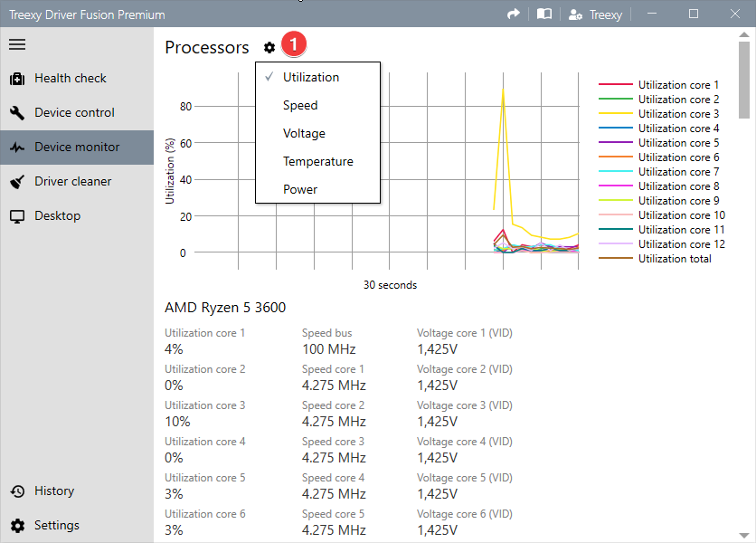The height and width of the screenshot is (543, 756).
Task: Enable the Speed metric
Action: click(298, 105)
